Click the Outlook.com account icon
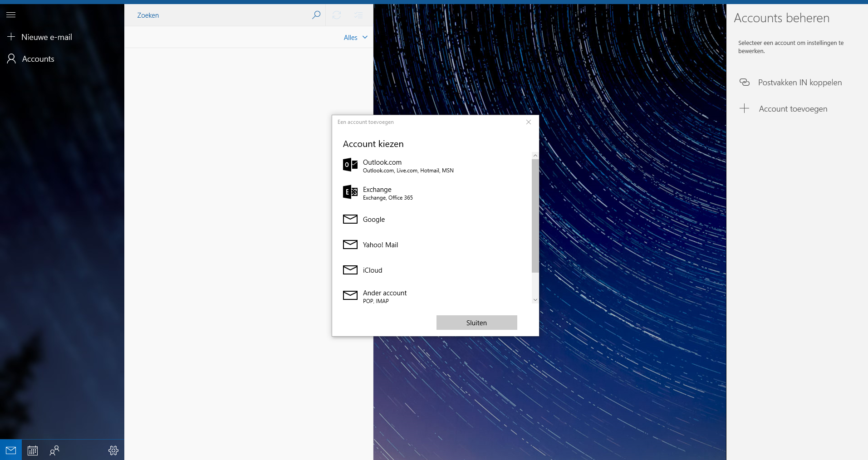868x460 pixels. point(350,165)
